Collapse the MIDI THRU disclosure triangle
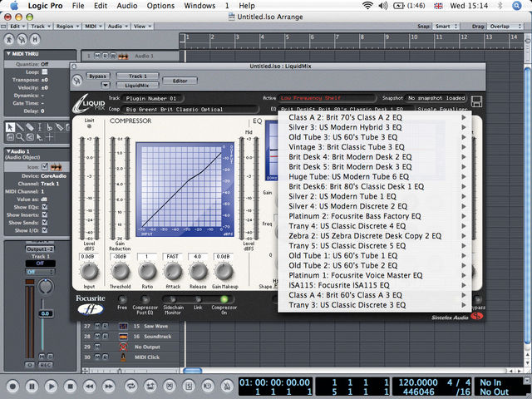532x399 pixels. [x=8, y=53]
